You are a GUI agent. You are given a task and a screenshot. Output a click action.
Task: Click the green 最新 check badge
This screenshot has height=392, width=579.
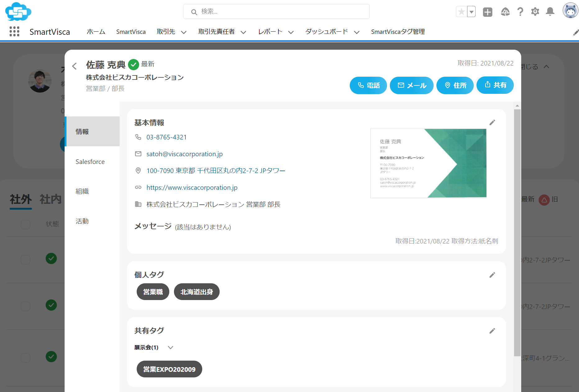134,65
